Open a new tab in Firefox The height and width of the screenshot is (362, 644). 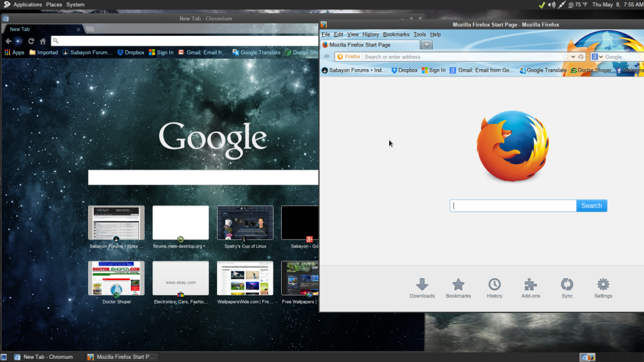point(426,45)
